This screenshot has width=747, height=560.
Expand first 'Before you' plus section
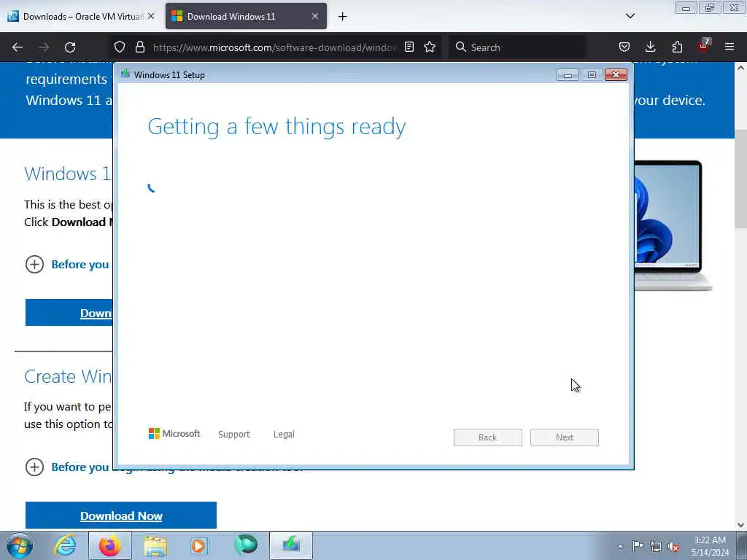34,264
